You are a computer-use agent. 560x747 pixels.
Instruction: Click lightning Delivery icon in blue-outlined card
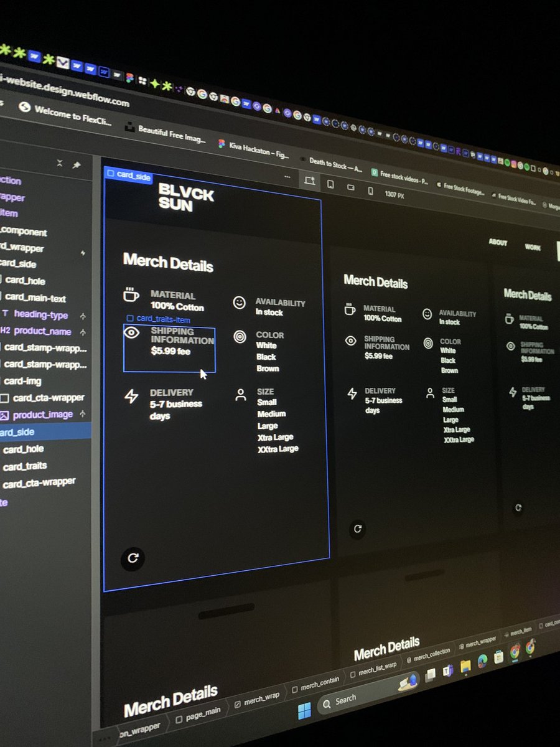point(131,397)
